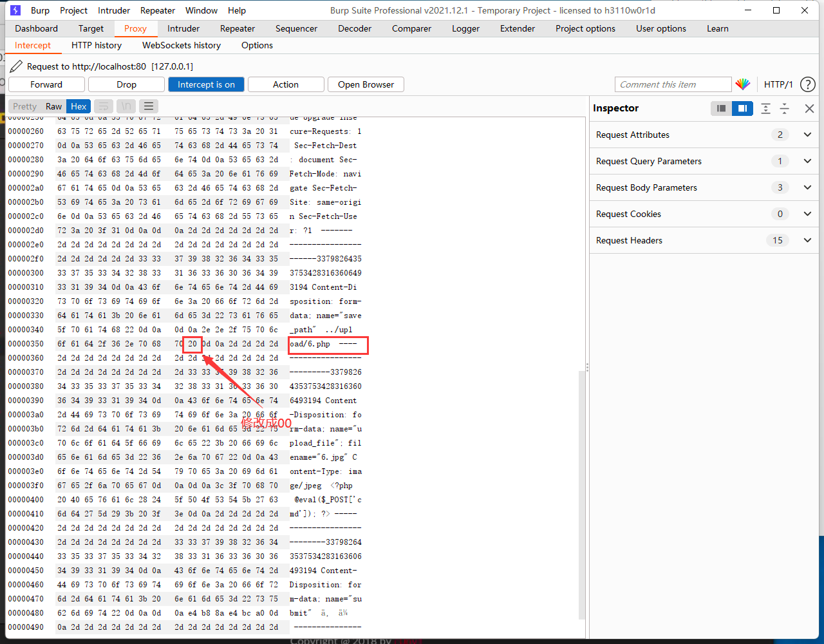
Task: Close the Inspector panel
Action: pos(809,108)
